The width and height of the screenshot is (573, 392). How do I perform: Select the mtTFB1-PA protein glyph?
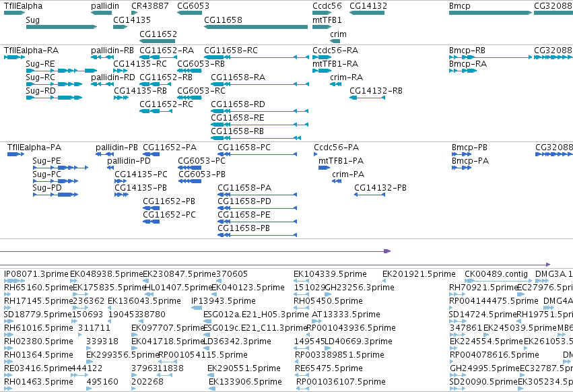point(324,168)
